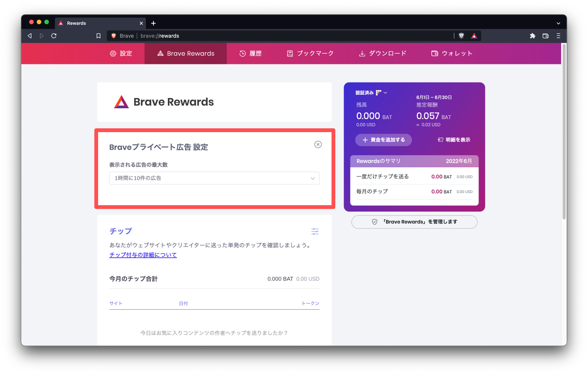588x374 pixels.
Task: Open the Brave Wallet toolbar icon
Action: tap(546, 36)
